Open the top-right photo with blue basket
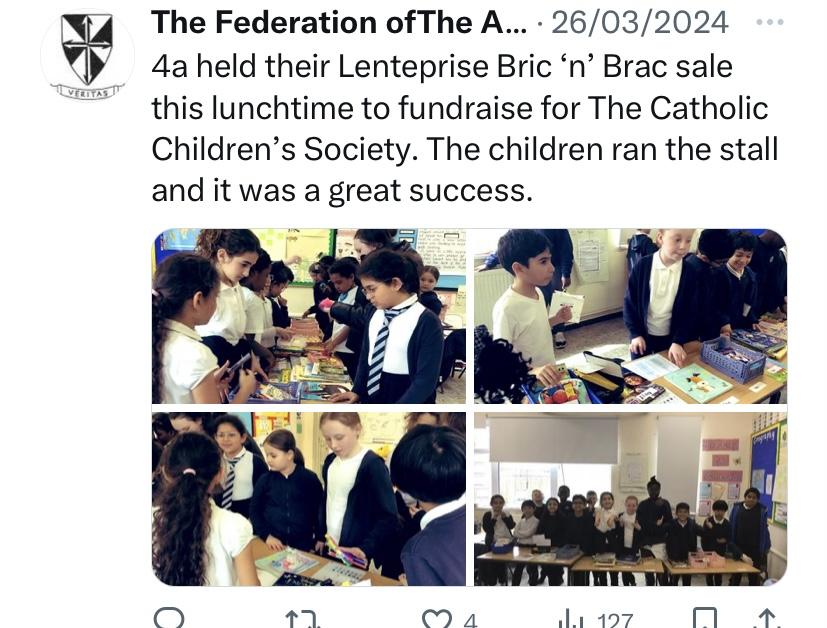 click(x=630, y=316)
